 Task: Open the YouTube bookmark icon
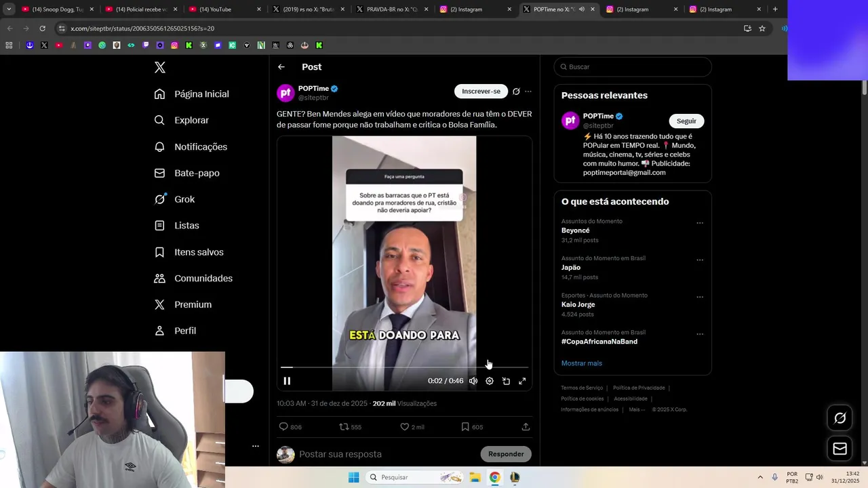59,45
